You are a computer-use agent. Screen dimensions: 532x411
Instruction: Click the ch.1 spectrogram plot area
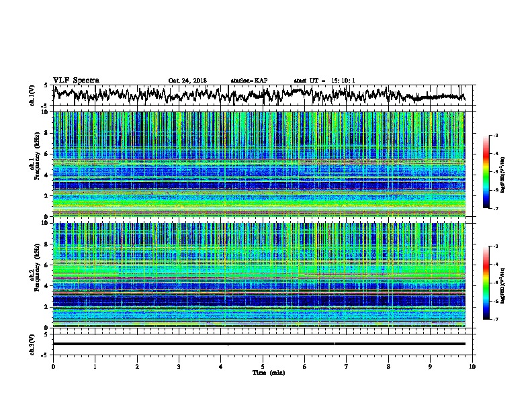coord(259,164)
